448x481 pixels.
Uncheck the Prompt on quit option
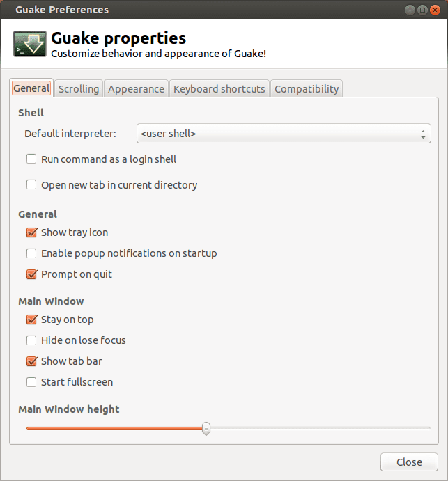pyautogui.click(x=31, y=274)
